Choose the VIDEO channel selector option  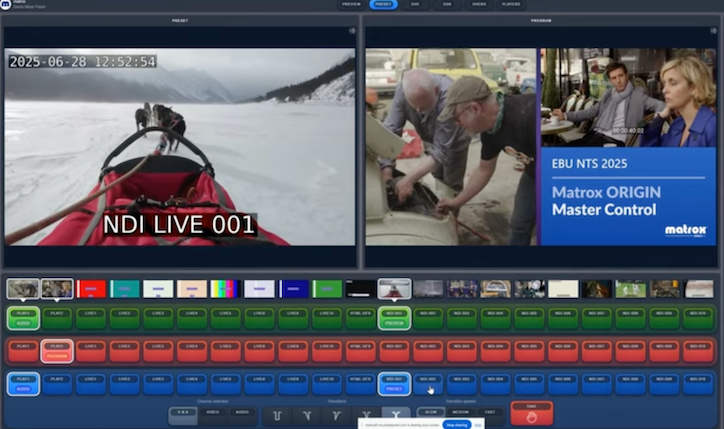click(x=212, y=415)
